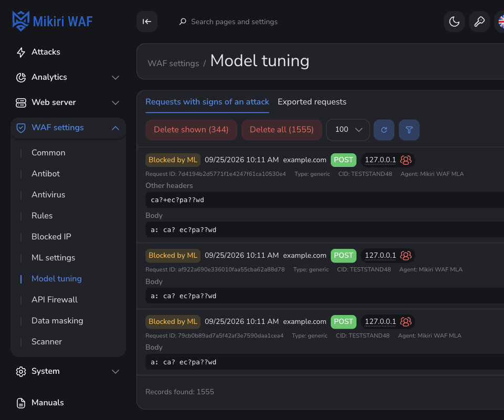The height and width of the screenshot is (420, 504).
Task: Open the Rules page
Action: [42, 216]
